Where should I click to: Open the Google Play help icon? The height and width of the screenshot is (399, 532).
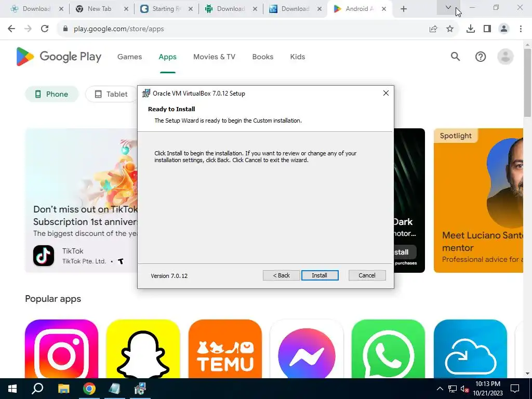click(x=481, y=57)
